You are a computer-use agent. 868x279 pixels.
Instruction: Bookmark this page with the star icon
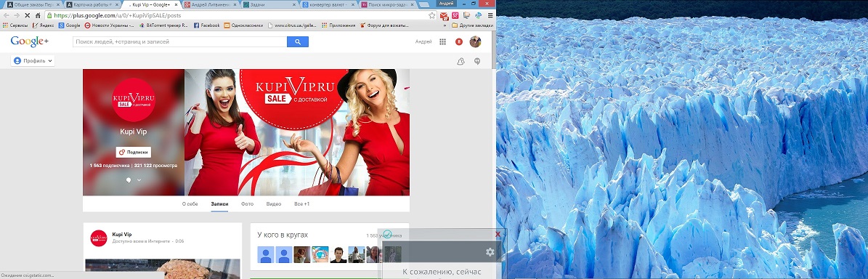point(431,15)
